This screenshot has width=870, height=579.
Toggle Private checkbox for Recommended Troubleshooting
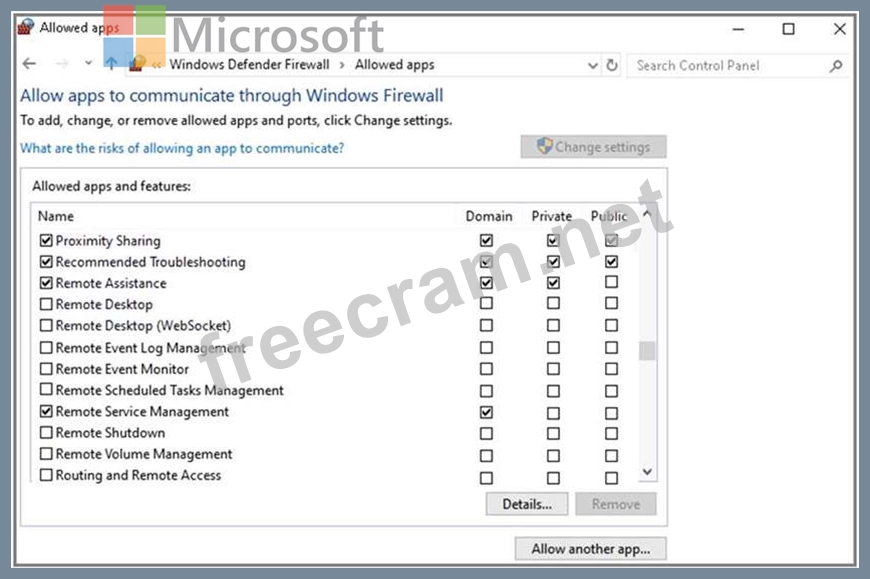tap(553, 261)
